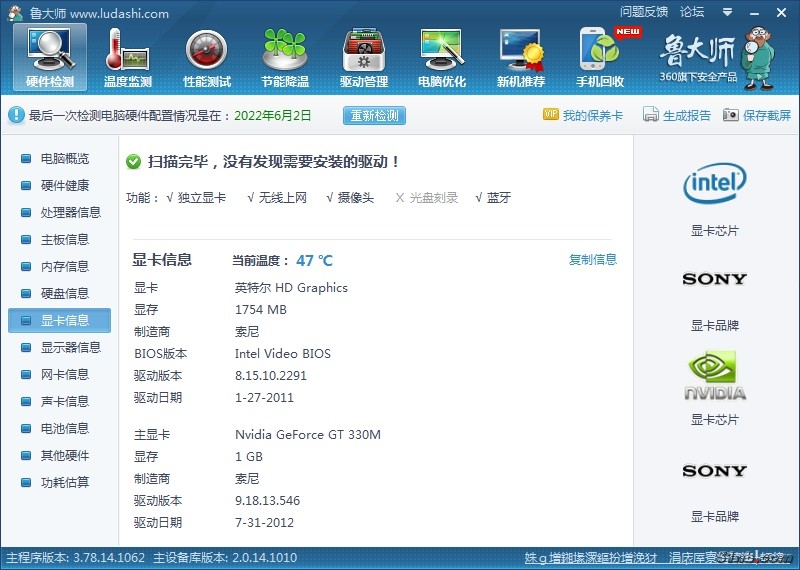Open the 新机推荐 new PC recommendations

(x=521, y=57)
